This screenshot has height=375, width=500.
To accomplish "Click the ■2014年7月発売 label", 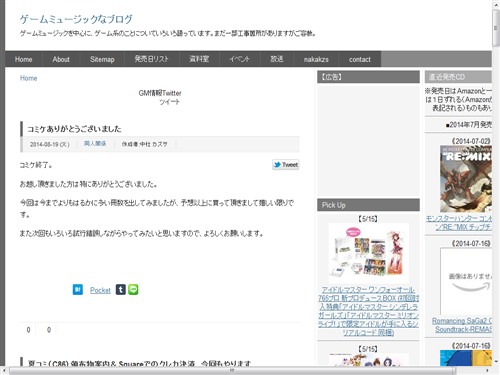I will (469, 125).
